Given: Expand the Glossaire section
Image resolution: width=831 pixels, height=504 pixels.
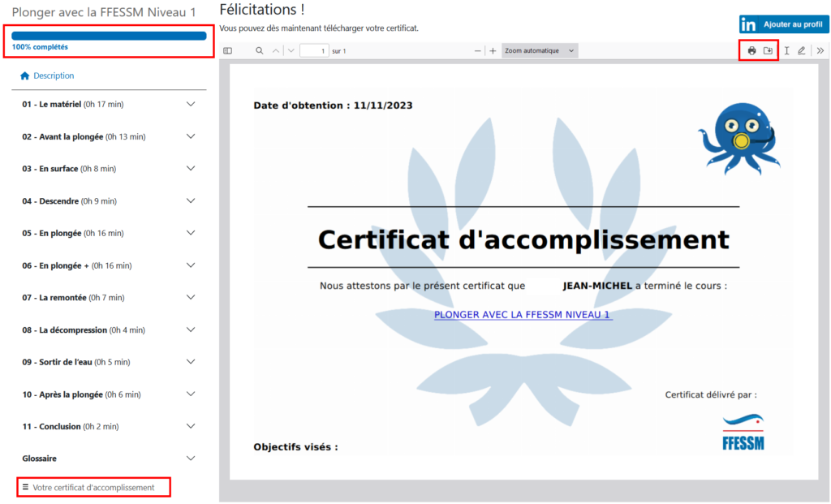Looking at the screenshot, I should [191, 459].
